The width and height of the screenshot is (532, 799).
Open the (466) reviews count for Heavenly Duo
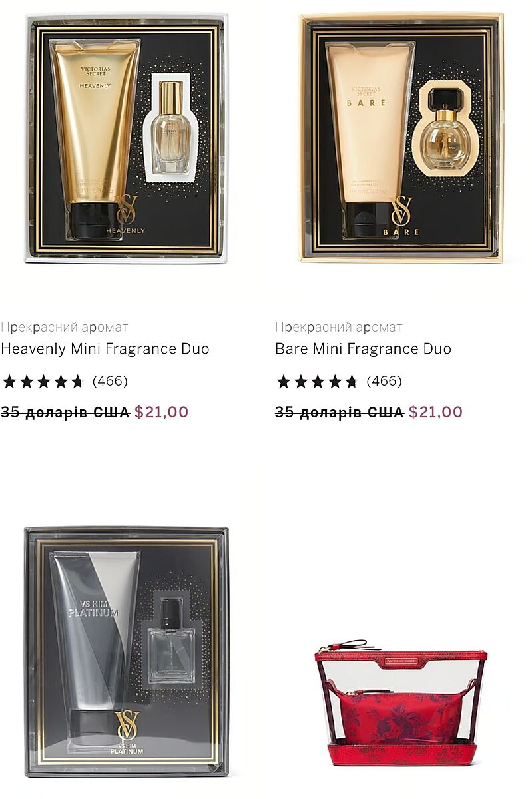110,382
